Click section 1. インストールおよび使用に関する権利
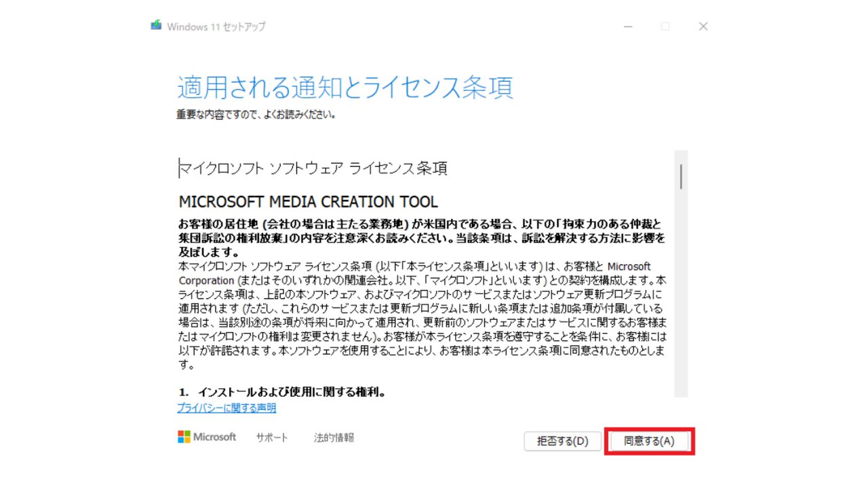This screenshot has height=488, width=868. click(x=283, y=392)
